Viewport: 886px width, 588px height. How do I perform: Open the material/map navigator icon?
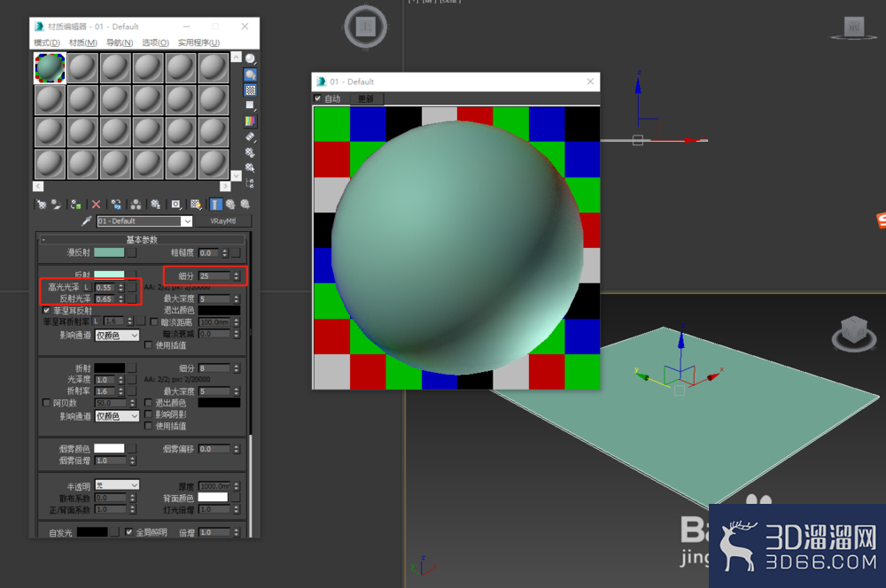(x=251, y=183)
